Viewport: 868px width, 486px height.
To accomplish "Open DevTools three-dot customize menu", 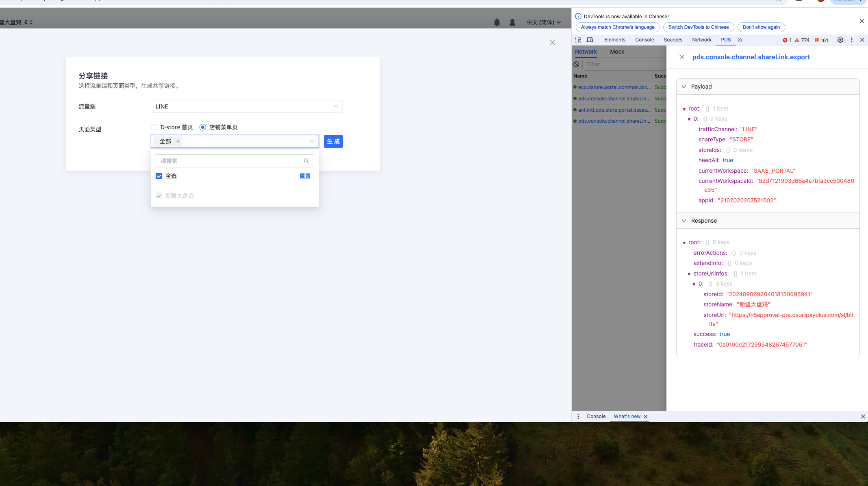I will 852,40.
